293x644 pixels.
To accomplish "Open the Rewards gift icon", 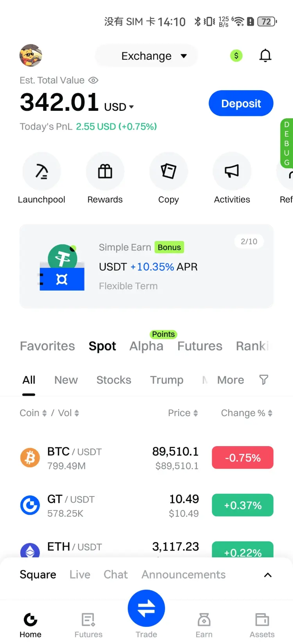I will click(x=105, y=171).
